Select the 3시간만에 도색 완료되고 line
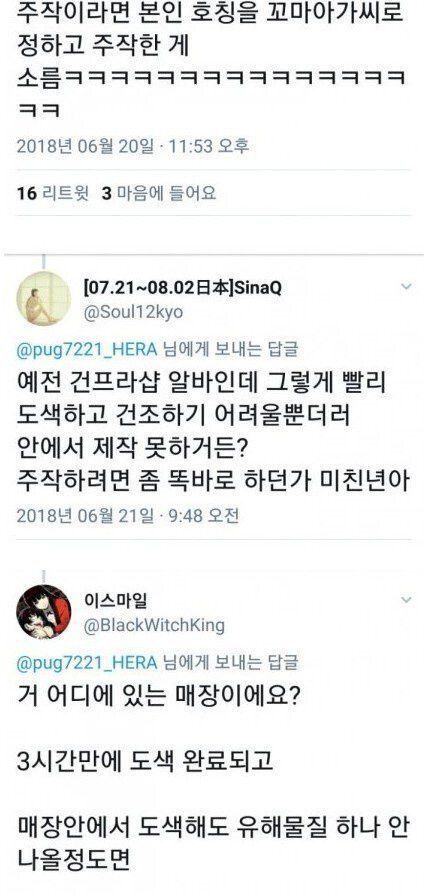This screenshot has width=448, height=896. [x=145, y=761]
